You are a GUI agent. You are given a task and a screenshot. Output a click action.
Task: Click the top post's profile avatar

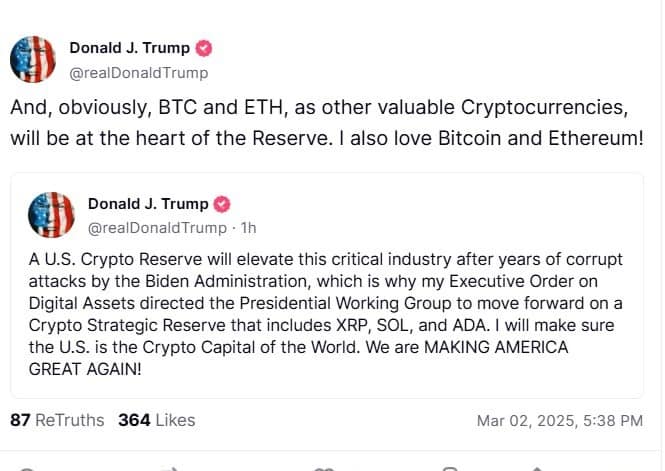33,58
